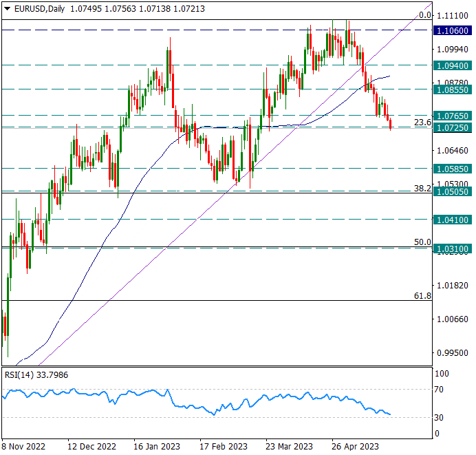Select the 50.0 Fibonacci level label
This screenshot has height=455, width=476.
coord(422,242)
